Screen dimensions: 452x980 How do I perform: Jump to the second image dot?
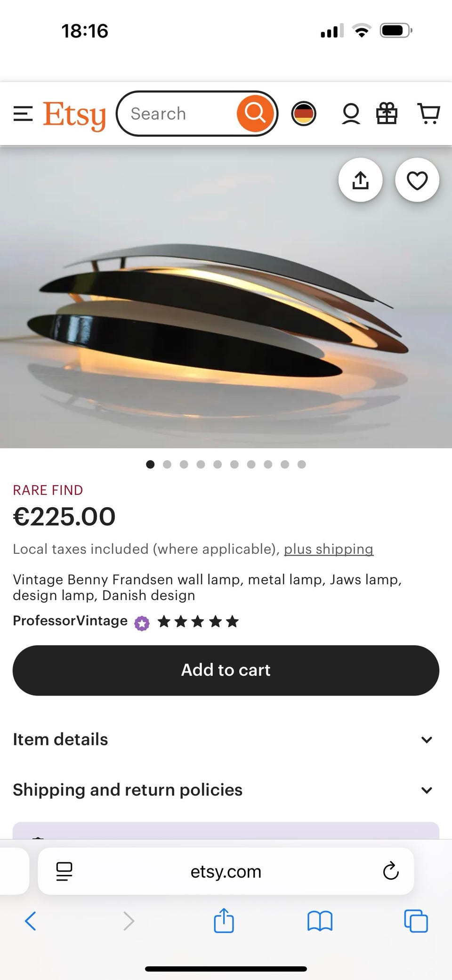coord(167,464)
